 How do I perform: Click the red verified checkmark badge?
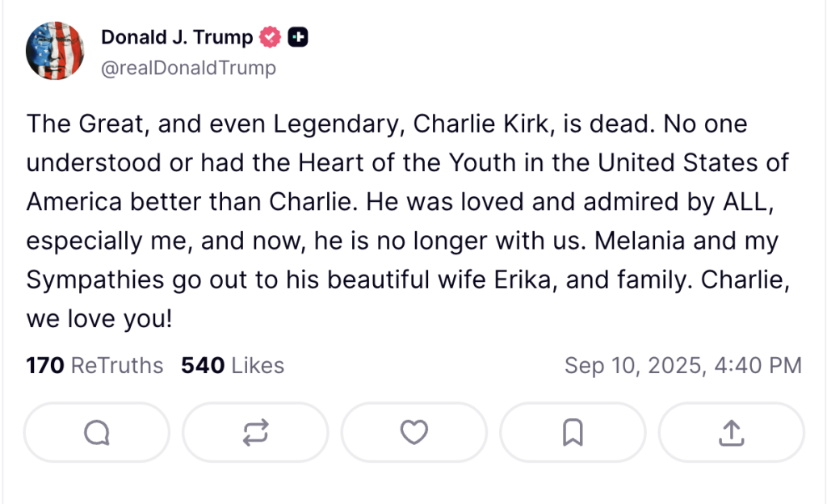(x=270, y=37)
